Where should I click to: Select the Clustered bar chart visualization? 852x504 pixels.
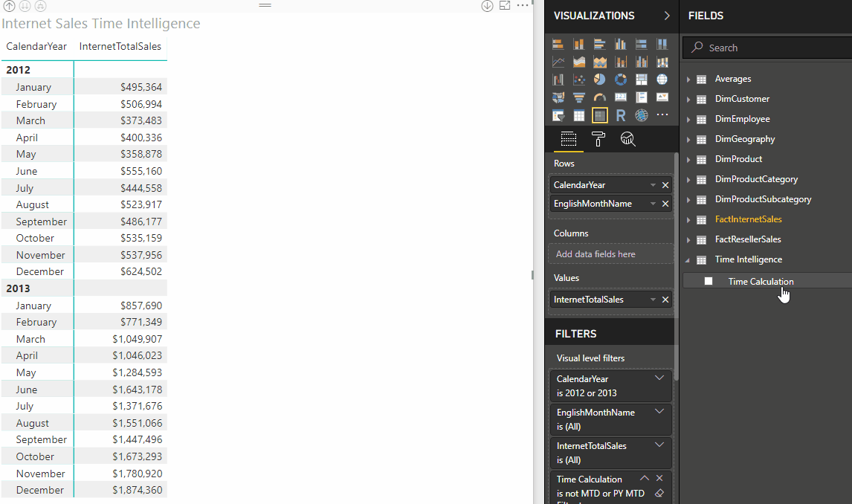[x=599, y=44]
